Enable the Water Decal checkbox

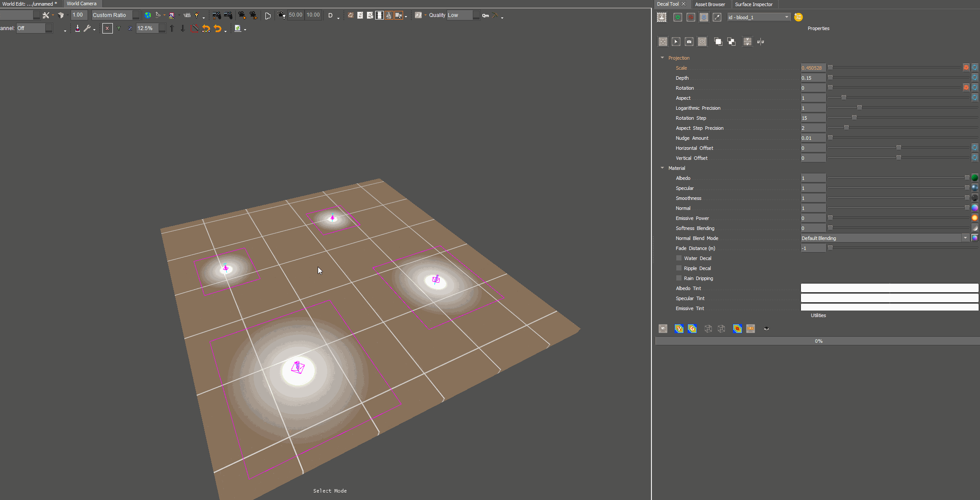(x=679, y=258)
